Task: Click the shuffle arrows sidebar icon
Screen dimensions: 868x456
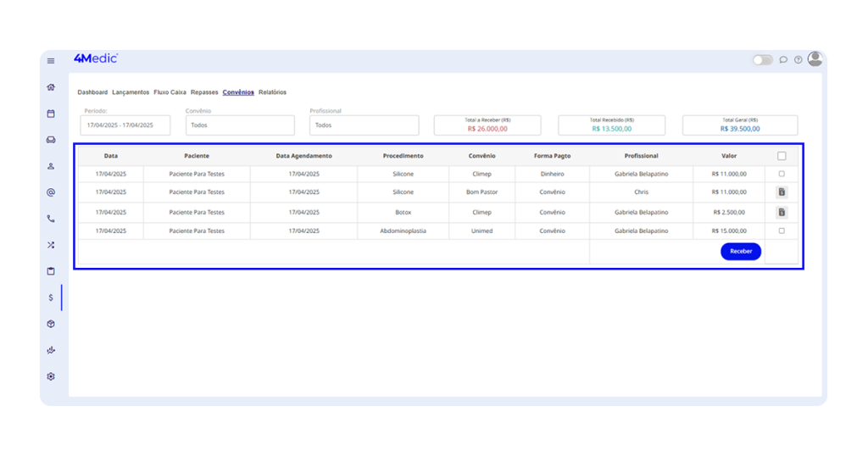Action: (51, 245)
